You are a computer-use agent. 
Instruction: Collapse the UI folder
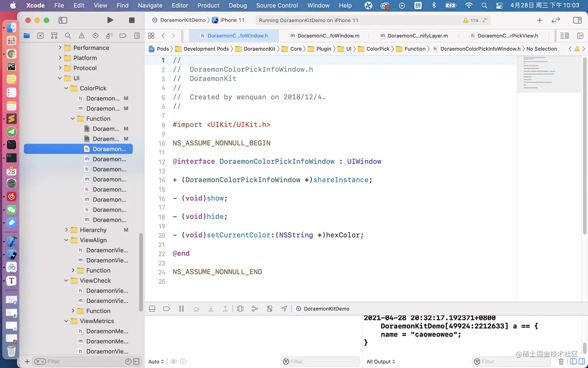[x=60, y=78]
